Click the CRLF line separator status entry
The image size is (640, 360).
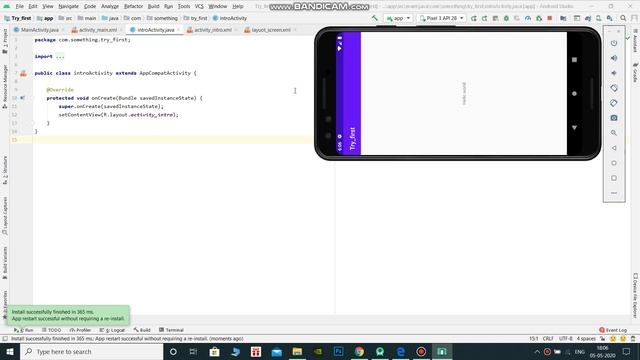point(548,339)
